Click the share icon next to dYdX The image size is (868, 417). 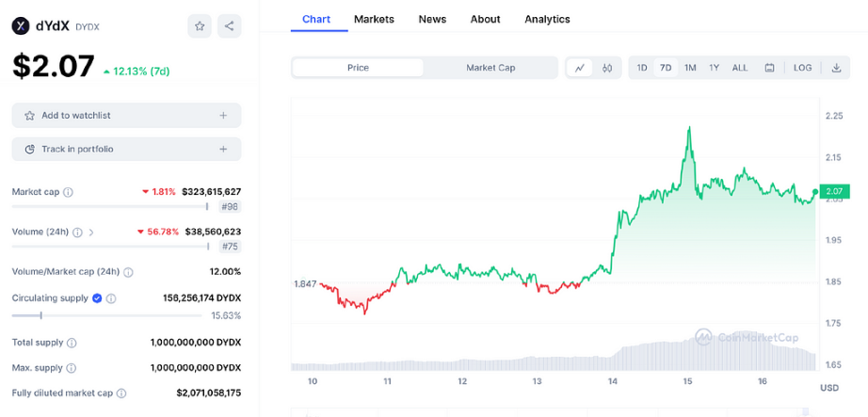230,26
